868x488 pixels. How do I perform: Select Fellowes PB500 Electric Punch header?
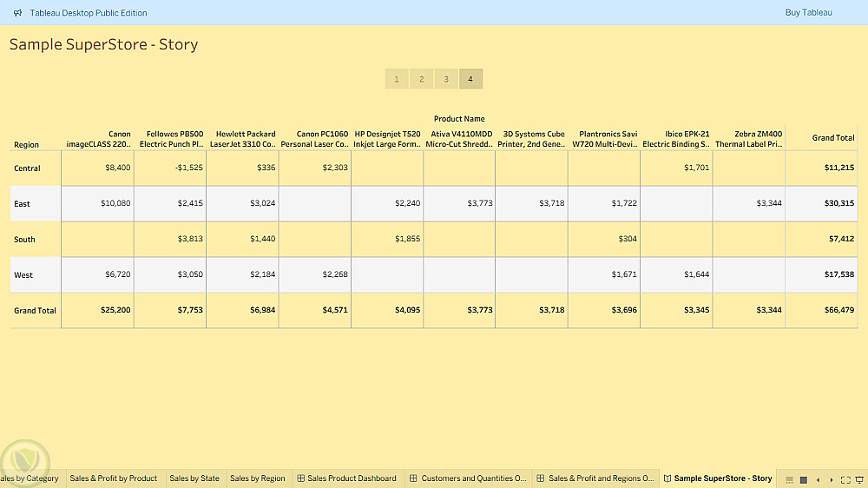pyautogui.click(x=171, y=138)
